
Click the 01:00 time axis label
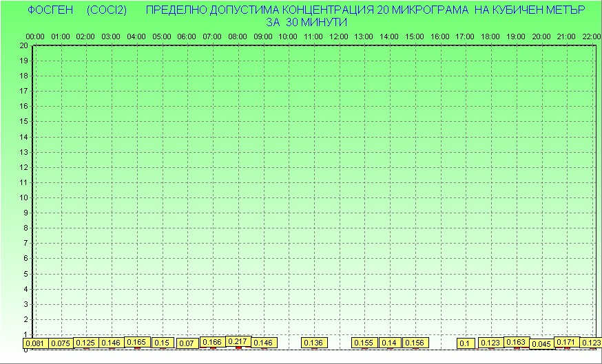pyautogui.click(x=61, y=36)
